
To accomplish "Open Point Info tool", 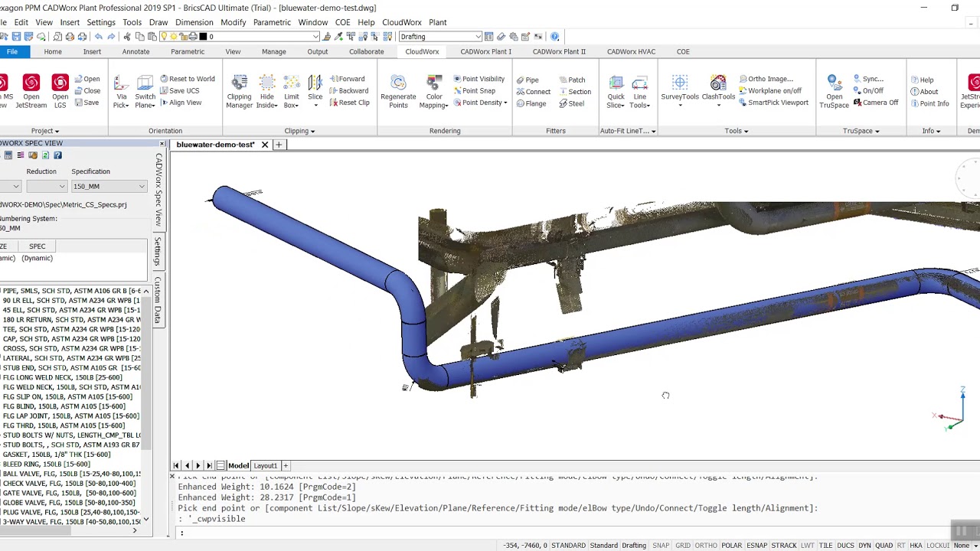I will coord(929,103).
